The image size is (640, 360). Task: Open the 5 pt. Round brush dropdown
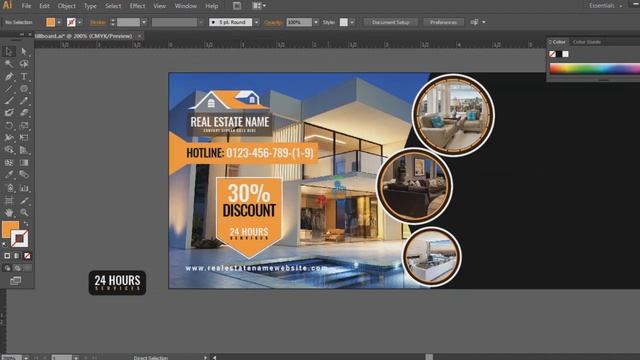[x=256, y=22]
